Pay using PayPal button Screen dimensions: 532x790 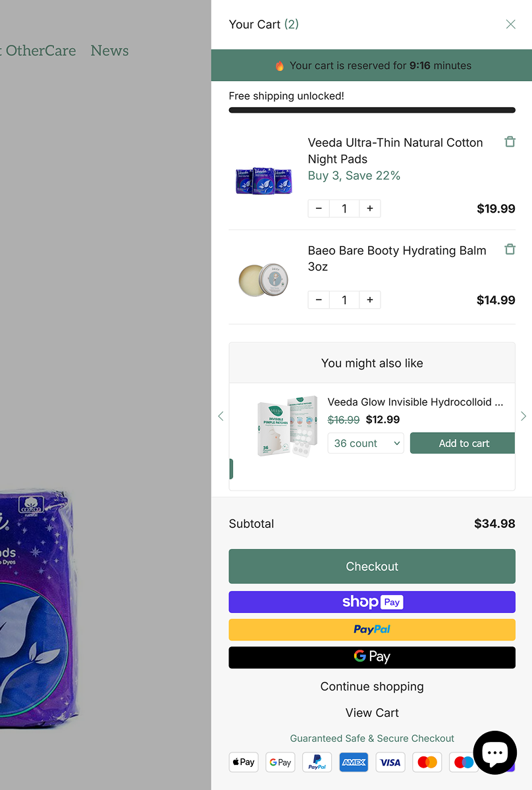(x=372, y=629)
